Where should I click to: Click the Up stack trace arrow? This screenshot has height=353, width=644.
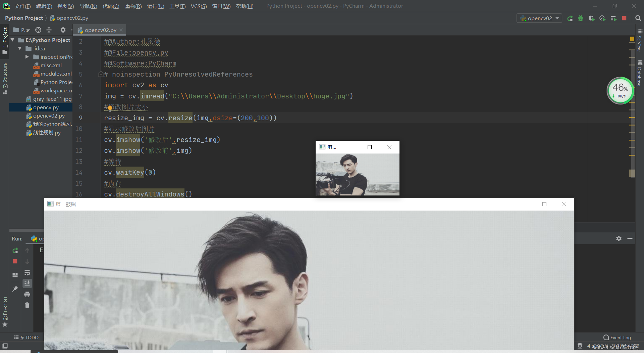coord(27,251)
